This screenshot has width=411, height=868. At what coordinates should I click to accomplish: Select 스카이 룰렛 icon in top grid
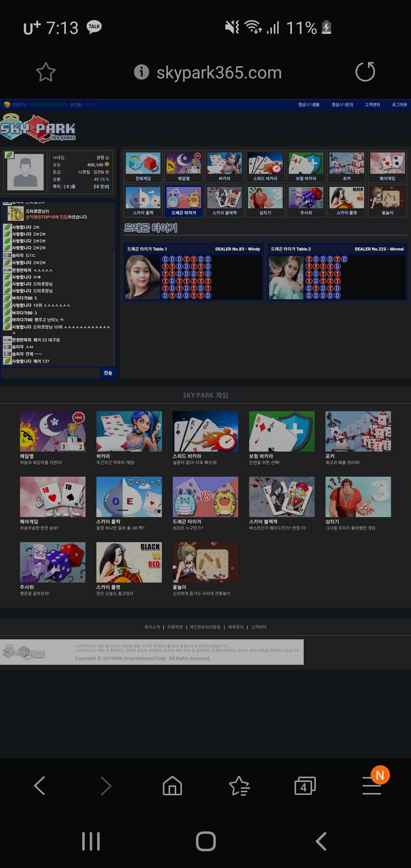347,201
